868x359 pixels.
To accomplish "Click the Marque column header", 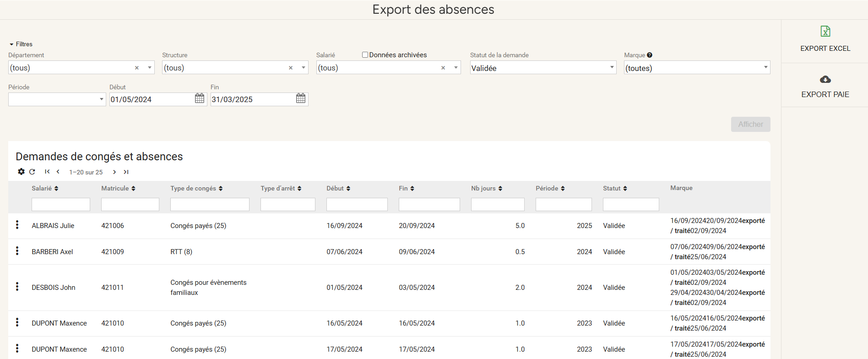I will pyautogui.click(x=681, y=188).
